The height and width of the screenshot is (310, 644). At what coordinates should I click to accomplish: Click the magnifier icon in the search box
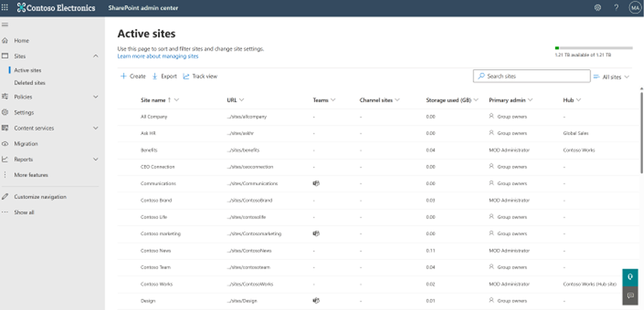(481, 76)
